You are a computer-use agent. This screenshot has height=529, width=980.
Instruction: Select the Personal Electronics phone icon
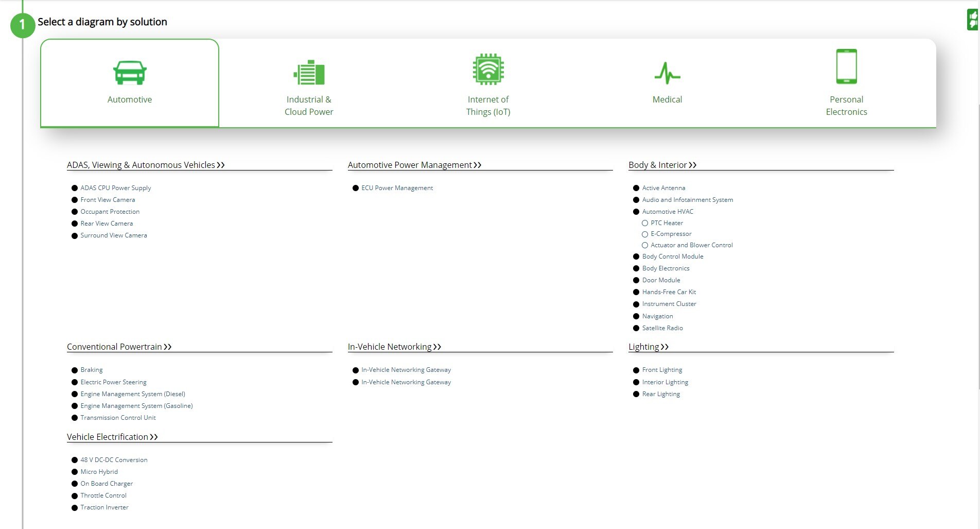[x=846, y=66]
